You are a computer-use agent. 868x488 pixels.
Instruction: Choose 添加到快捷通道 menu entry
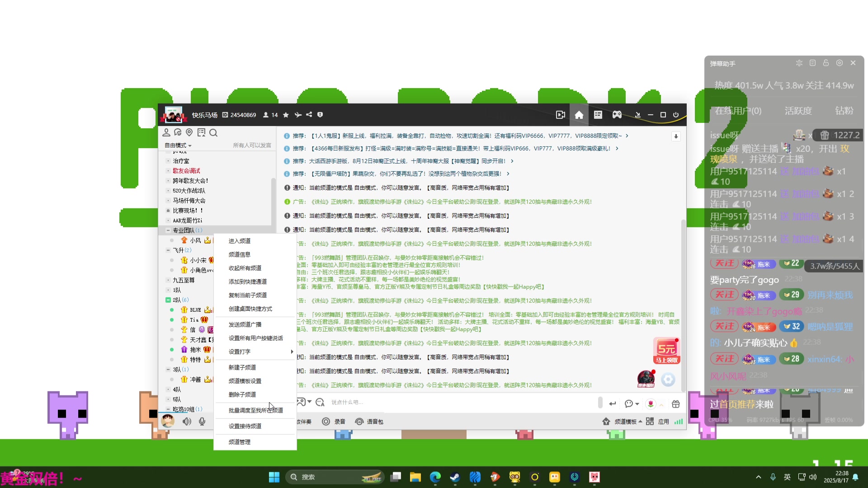(x=255, y=282)
